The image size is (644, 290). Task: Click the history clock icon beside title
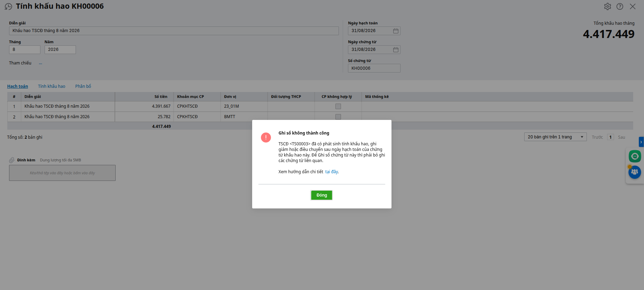click(x=8, y=6)
